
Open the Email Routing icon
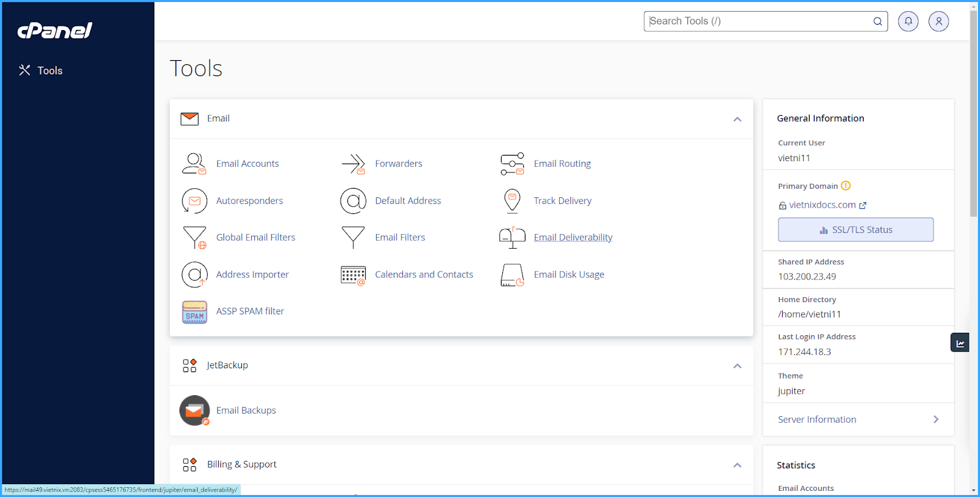(512, 164)
